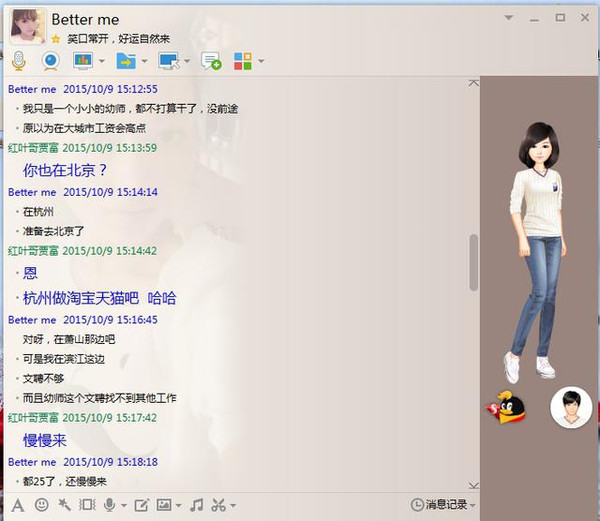Send a window shake nudge
The width and height of the screenshot is (600, 521).
pos(87,505)
